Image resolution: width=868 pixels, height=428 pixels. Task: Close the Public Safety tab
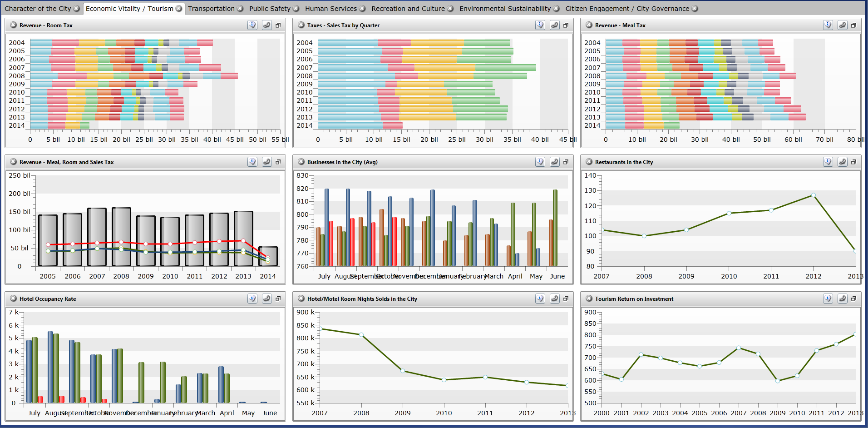[296, 9]
